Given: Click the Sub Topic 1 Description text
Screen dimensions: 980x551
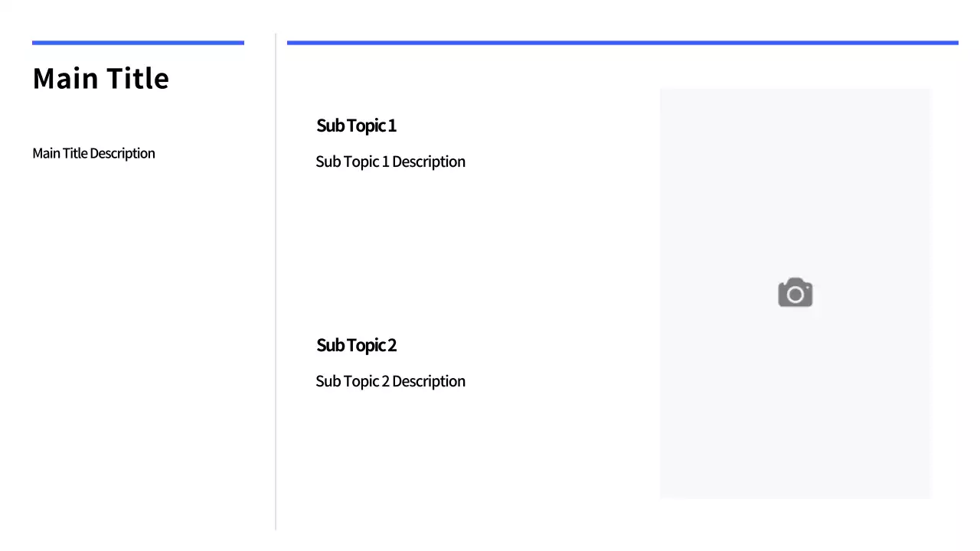Looking at the screenshot, I should point(390,161).
